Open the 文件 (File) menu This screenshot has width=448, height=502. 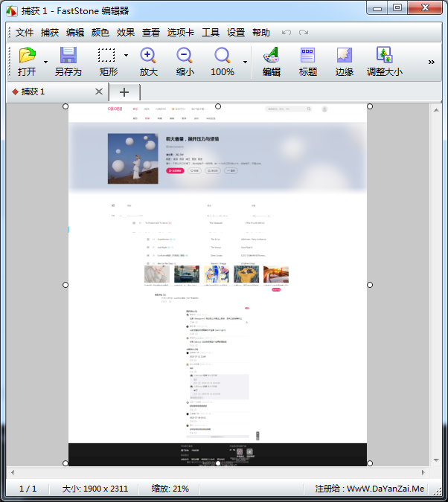[x=25, y=33]
